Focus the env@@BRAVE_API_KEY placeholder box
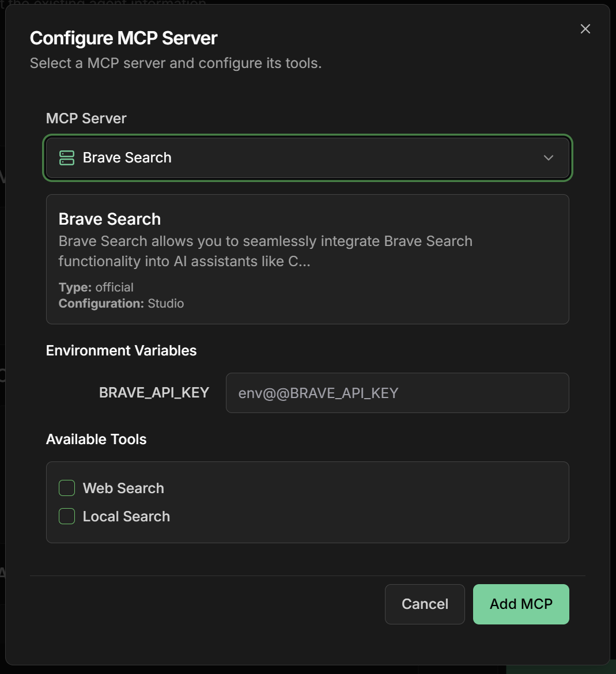 [397, 393]
